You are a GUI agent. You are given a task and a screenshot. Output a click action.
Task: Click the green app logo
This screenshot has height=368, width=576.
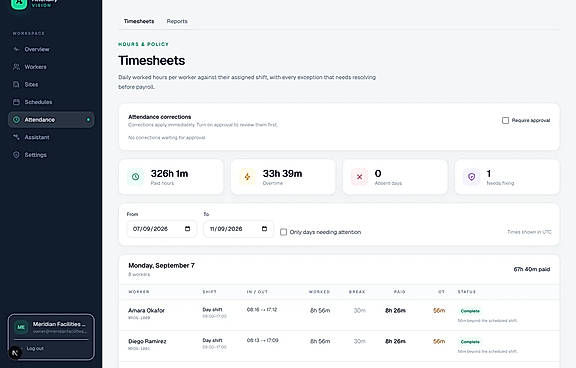point(19,3)
